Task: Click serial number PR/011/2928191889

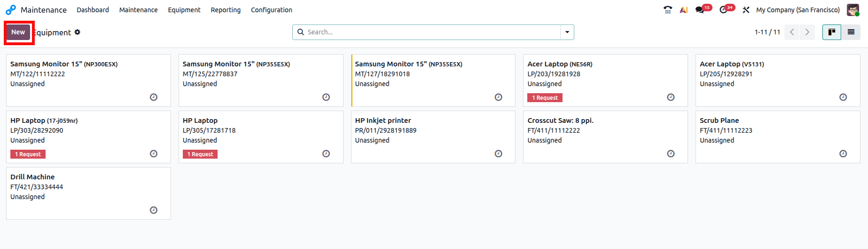Action: click(x=386, y=130)
